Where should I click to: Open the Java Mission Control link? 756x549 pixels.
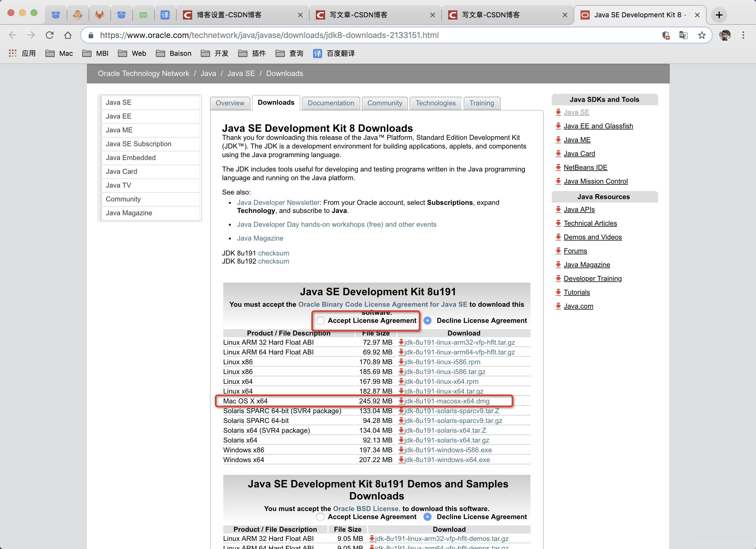(595, 181)
